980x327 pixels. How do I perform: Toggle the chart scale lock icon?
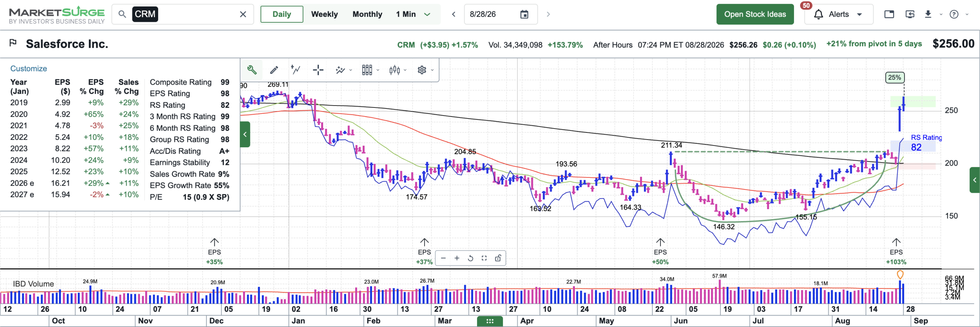point(498,258)
